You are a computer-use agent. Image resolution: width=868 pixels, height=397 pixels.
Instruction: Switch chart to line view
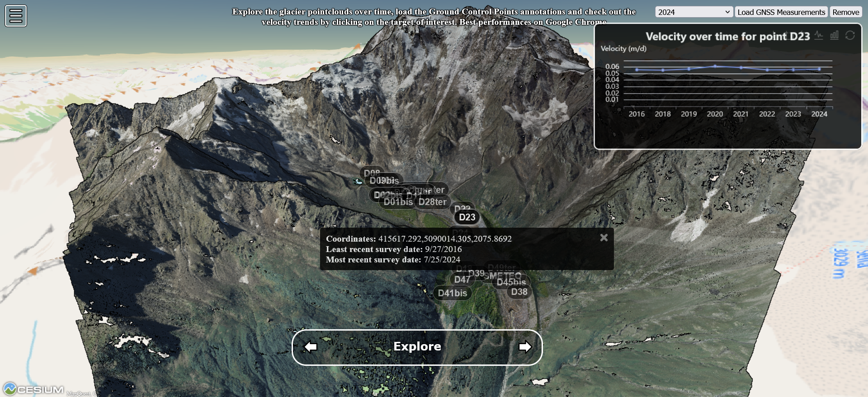pos(819,35)
